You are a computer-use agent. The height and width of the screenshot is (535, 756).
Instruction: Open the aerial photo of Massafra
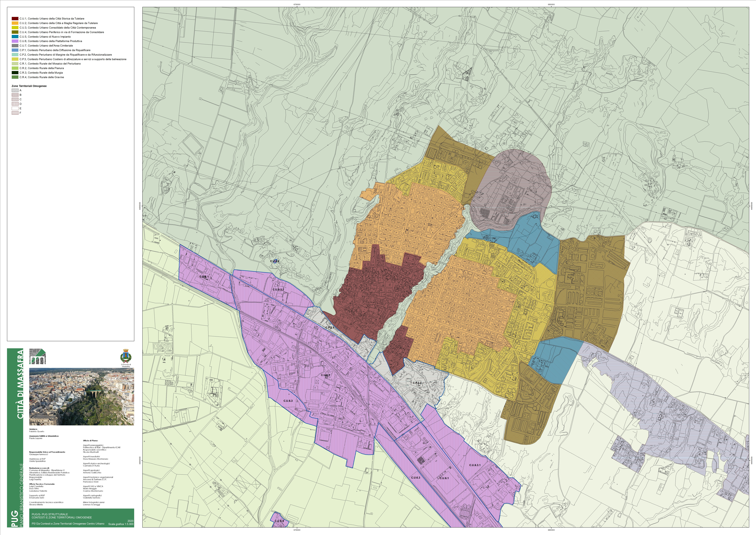click(x=82, y=397)
